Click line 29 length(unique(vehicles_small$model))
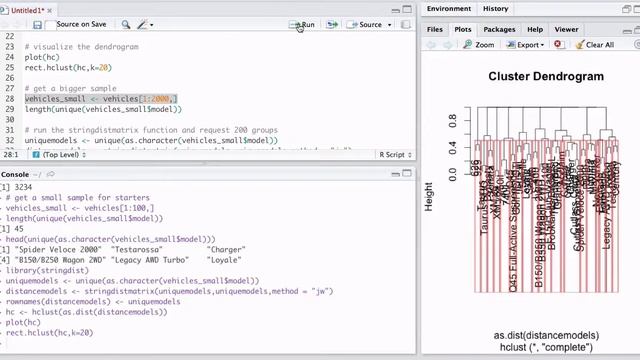 pyautogui.click(x=103, y=109)
